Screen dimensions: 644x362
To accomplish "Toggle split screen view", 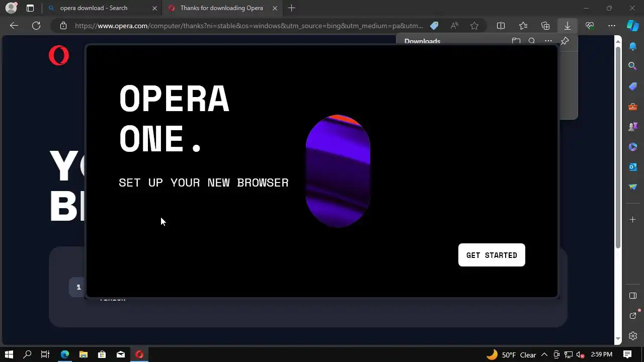I will (x=501, y=26).
